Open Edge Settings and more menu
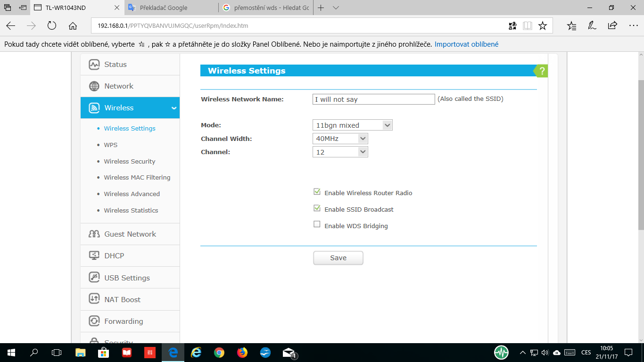Image resolution: width=644 pixels, height=362 pixels. tap(633, 26)
